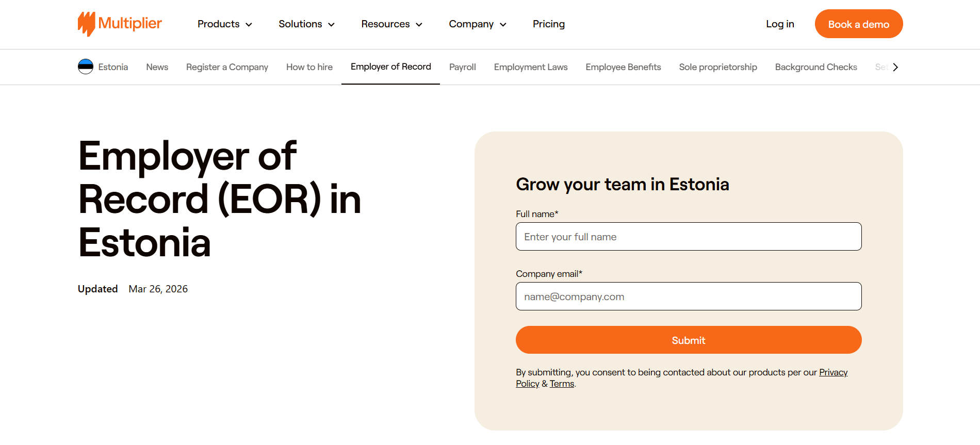Expand the Resources dropdown menu
Screen dimensions: 980x445
pos(391,24)
